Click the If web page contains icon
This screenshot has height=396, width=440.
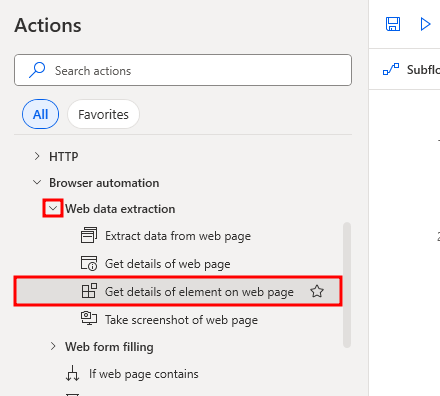(72, 373)
